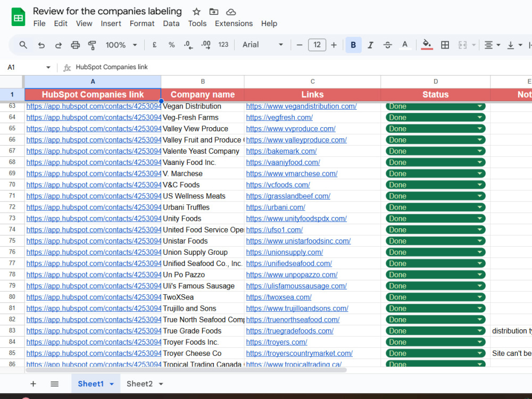Open vertical align dropdown
This screenshot has width=532, height=399.
point(514,45)
